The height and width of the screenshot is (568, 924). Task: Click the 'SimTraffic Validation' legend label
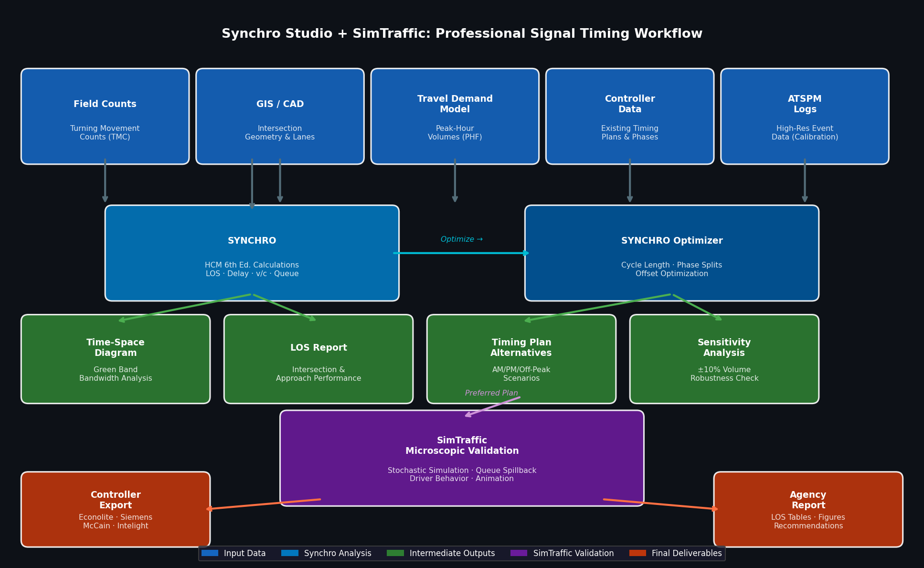(x=574, y=553)
